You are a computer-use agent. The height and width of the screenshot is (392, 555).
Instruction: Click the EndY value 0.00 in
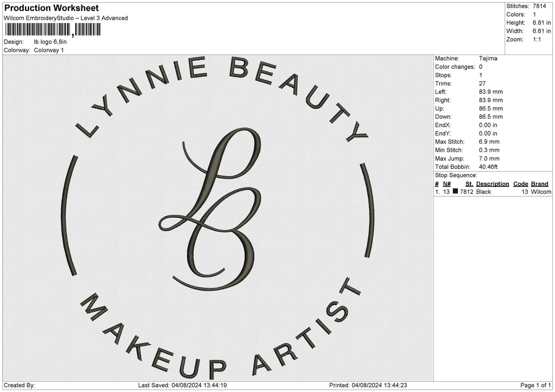tap(488, 134)
